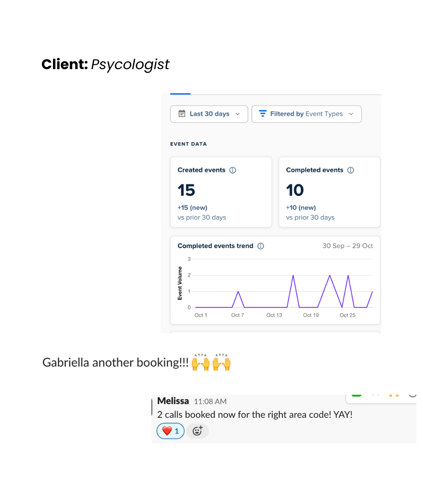Click info icon next to Created events
This screenshot has height=504, width=423.
[233, 170]
